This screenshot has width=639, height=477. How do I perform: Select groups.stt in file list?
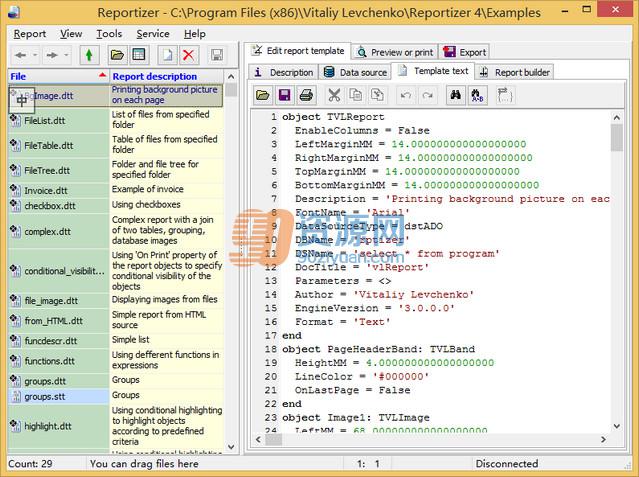[58, 397]
